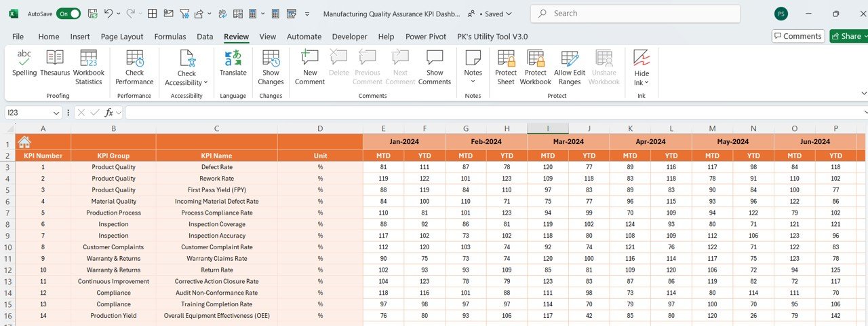
Task: Click the Comments button at top right
Action: click(x=798, y=36)
